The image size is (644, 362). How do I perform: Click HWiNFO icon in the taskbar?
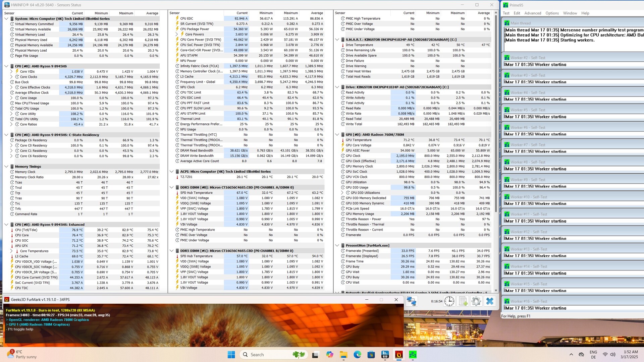point(385,355)
